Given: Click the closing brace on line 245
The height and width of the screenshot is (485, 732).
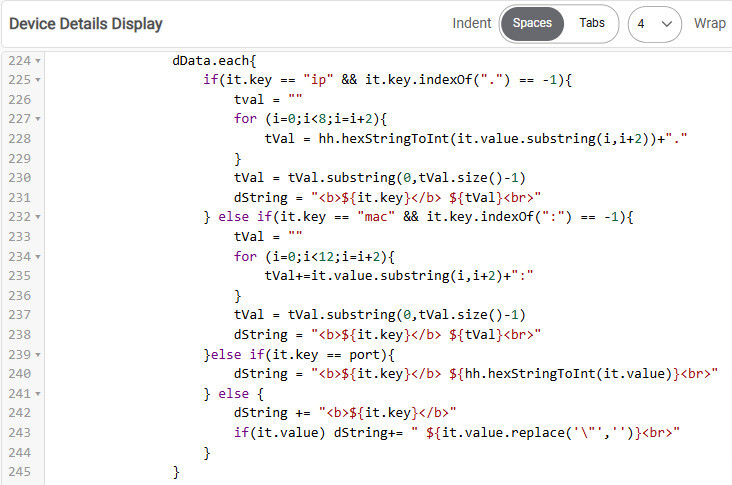Looking at the screenshot, I should coord(177,471).
